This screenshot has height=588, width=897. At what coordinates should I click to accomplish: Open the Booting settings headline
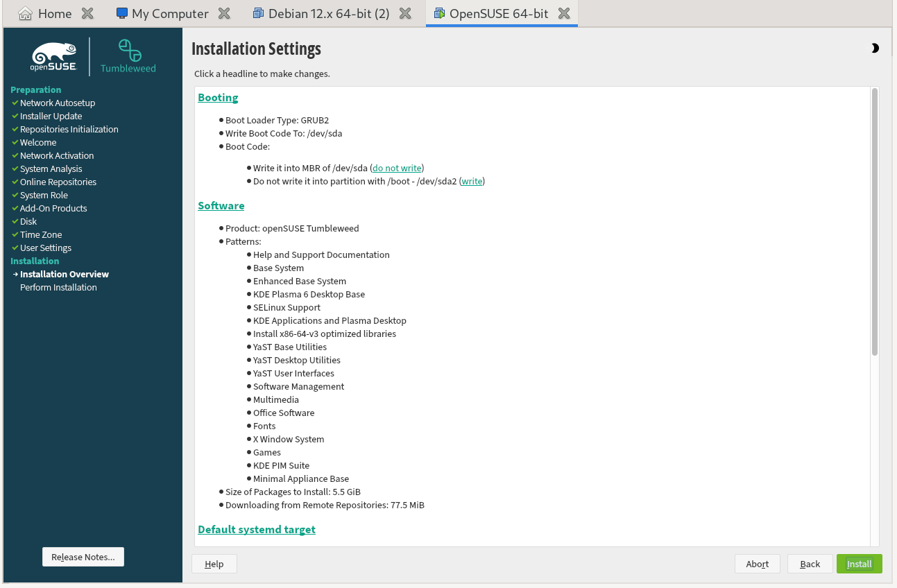tap(218, 98)
